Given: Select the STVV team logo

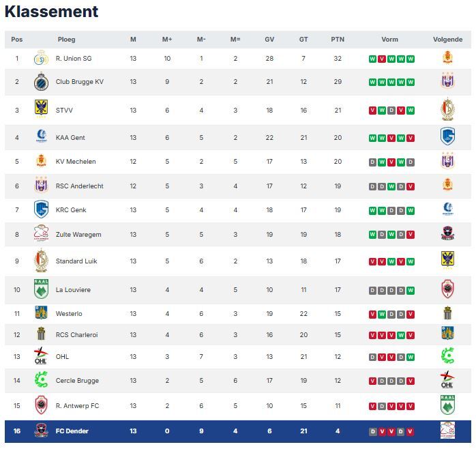Looking at the screenshot, I should (41, 110).
